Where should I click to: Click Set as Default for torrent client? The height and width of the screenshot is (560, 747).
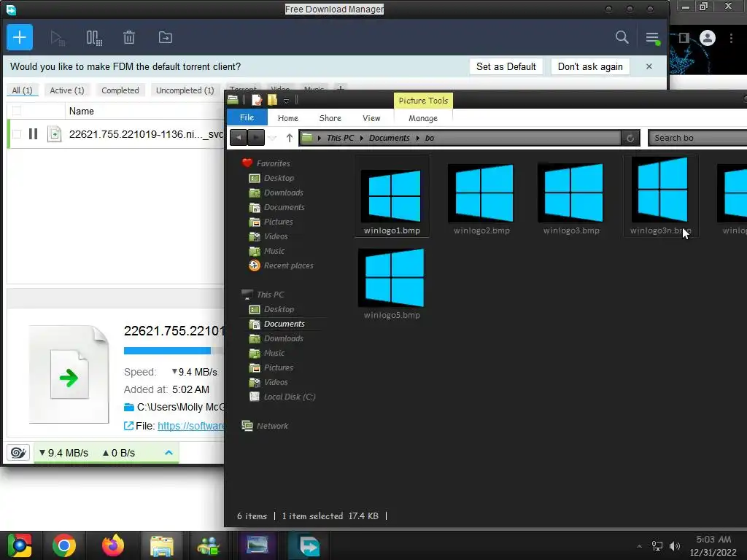[x=506, y=66]
